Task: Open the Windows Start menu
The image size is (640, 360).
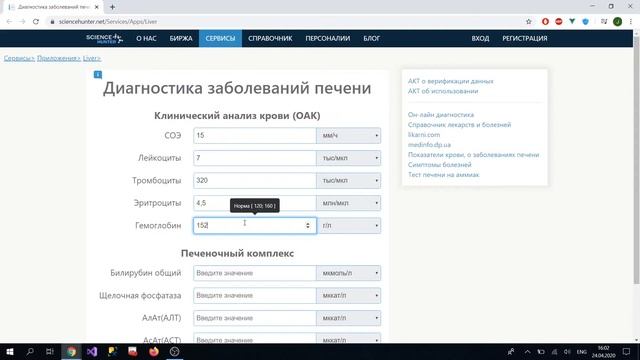Action: point(10,351)
